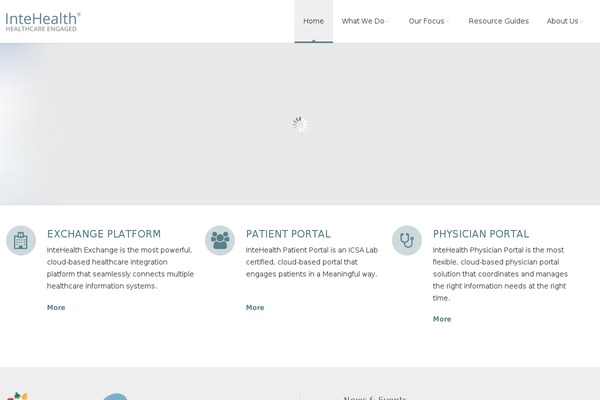The image size is (600, 400).
Task: Open the About Us menu
Action: (x=562, y=21)
